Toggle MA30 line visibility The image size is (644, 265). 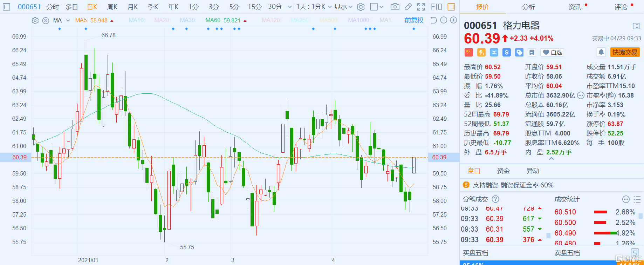(x=187, y=20)
